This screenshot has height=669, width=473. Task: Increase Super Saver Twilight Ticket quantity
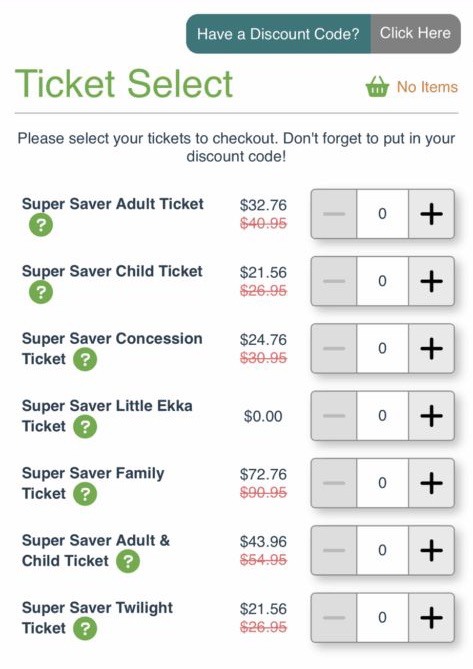[x=431, y=617]
